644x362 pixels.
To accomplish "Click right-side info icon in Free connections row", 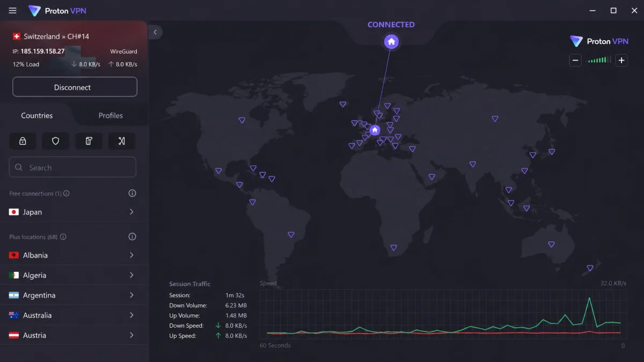I will click(132, 193).
